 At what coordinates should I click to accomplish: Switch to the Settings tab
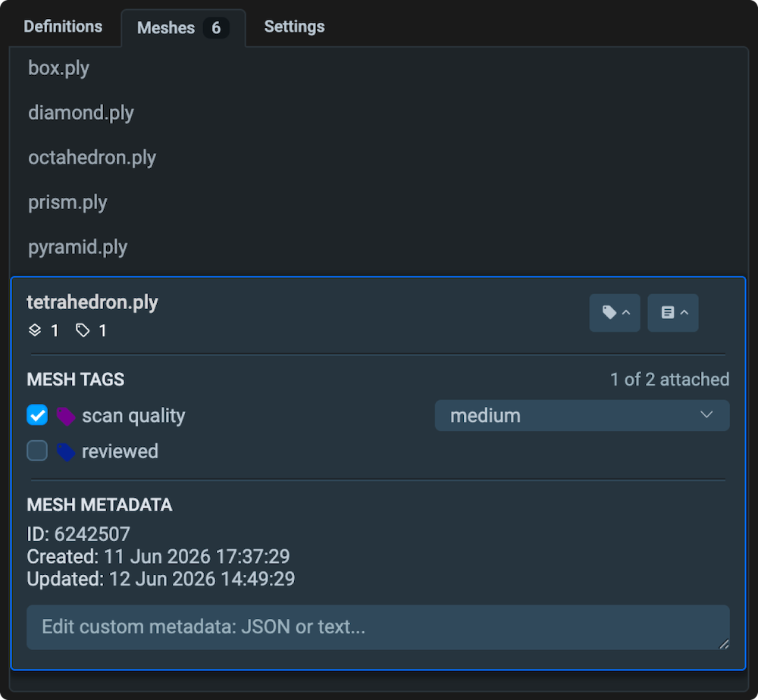[x=294, y=27]
